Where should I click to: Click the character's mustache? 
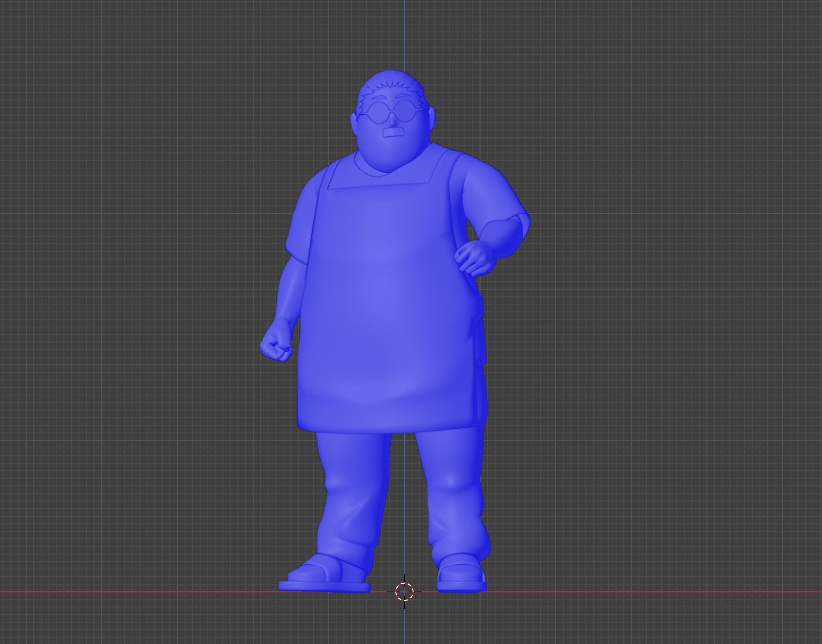[394, 132]
